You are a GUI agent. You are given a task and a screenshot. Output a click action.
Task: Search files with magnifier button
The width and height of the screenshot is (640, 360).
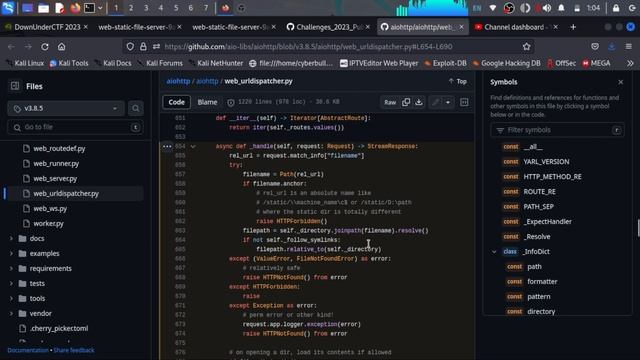pyautogui.click(x=136, y=108)
